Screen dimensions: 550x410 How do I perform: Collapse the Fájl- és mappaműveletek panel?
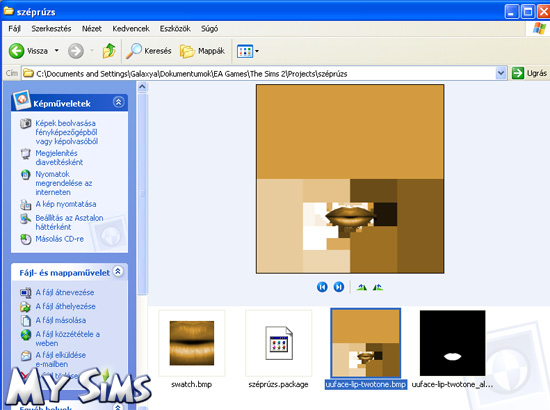coord(118,271)
